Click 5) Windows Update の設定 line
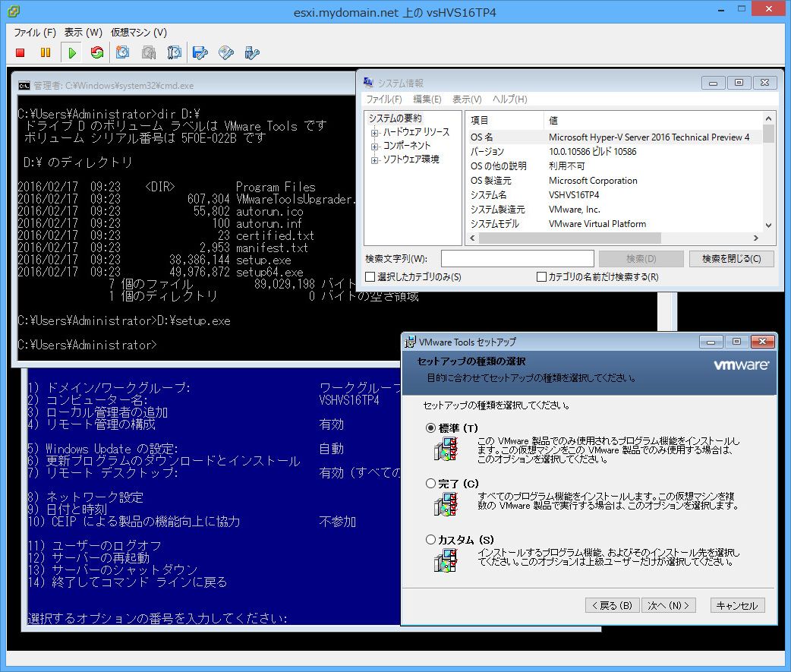 click(x=103, y=449)
